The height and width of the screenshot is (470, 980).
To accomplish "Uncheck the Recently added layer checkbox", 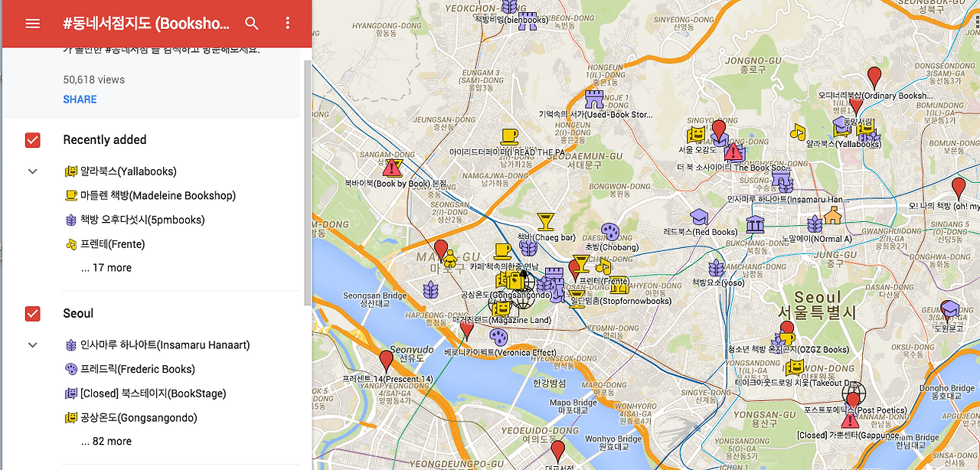I will pyautogui.click(x=32, y=140).
